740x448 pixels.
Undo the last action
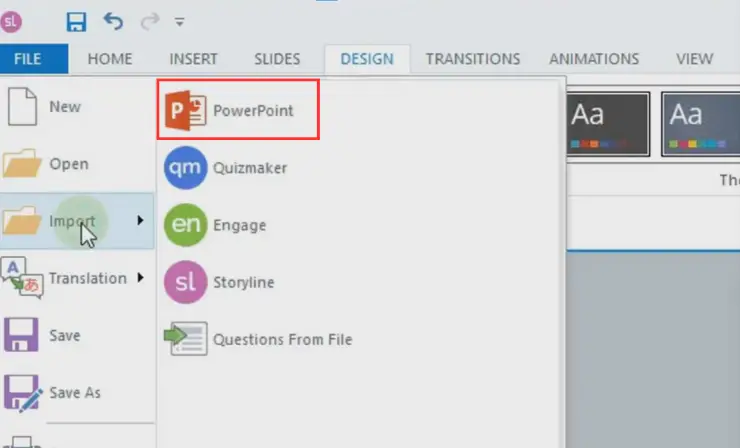113,22
